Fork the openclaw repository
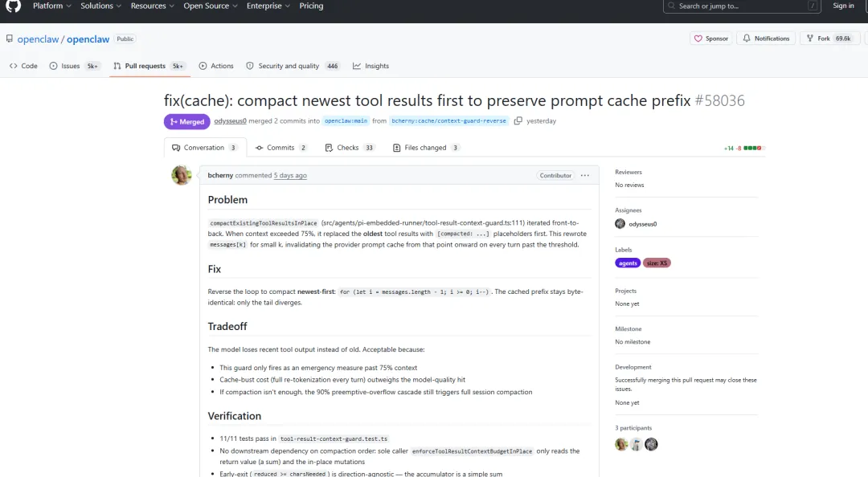 point(818,39)
